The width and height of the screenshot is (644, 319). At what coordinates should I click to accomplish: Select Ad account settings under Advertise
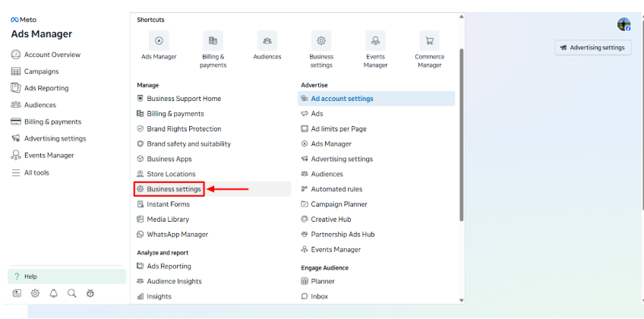[x=342, y=99]
